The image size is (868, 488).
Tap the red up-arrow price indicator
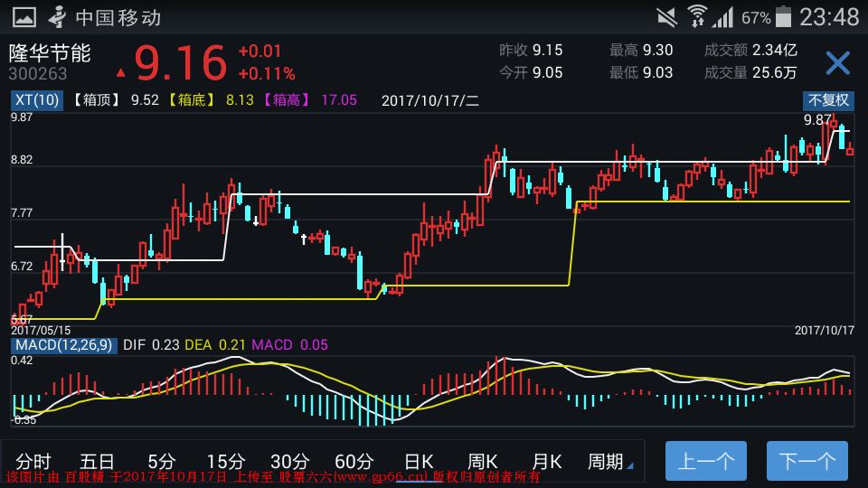pos(120,72)
